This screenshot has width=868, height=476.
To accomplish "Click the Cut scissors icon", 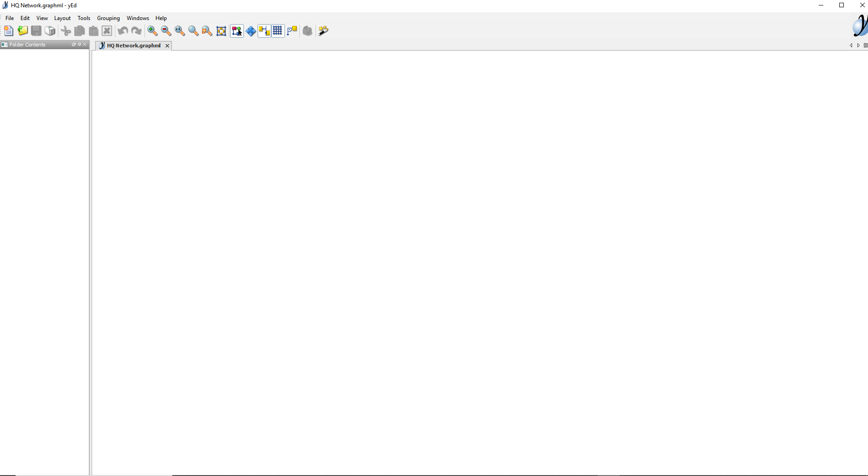I will coord(66,31).
